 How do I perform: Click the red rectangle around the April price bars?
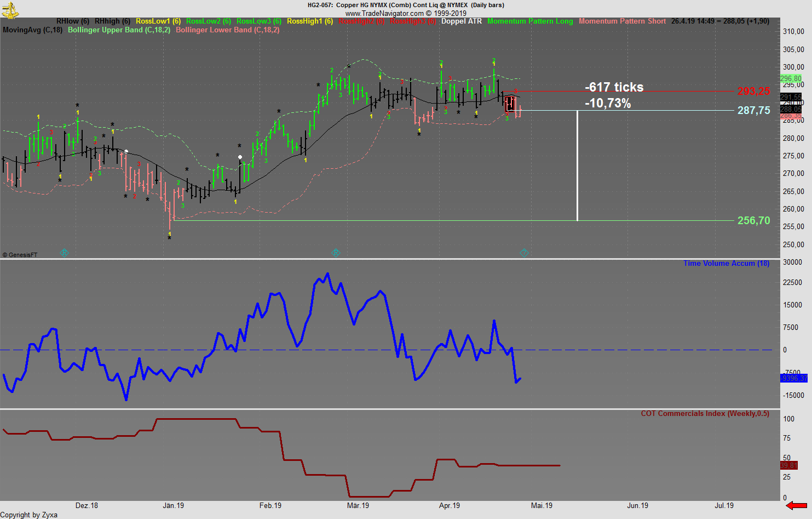coord(510,104)
